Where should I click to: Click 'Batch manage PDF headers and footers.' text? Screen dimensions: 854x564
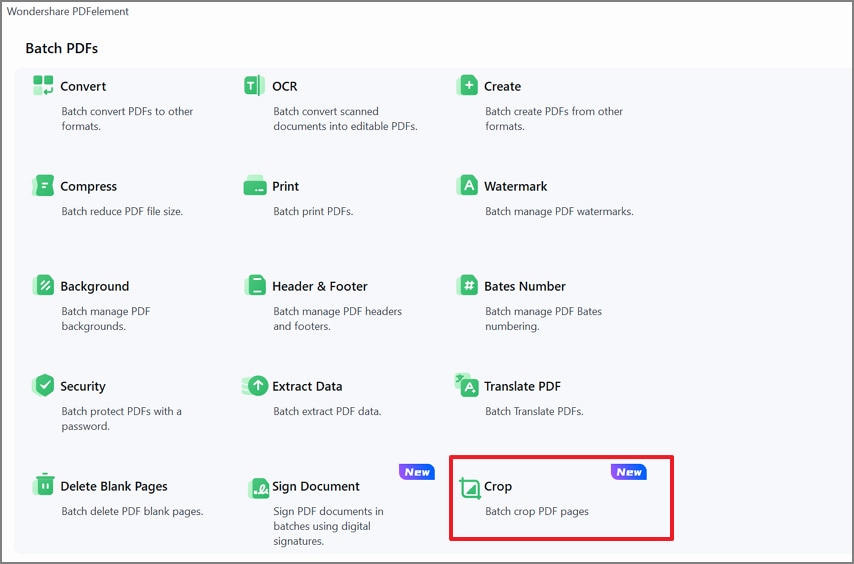(x=338, y=318)
